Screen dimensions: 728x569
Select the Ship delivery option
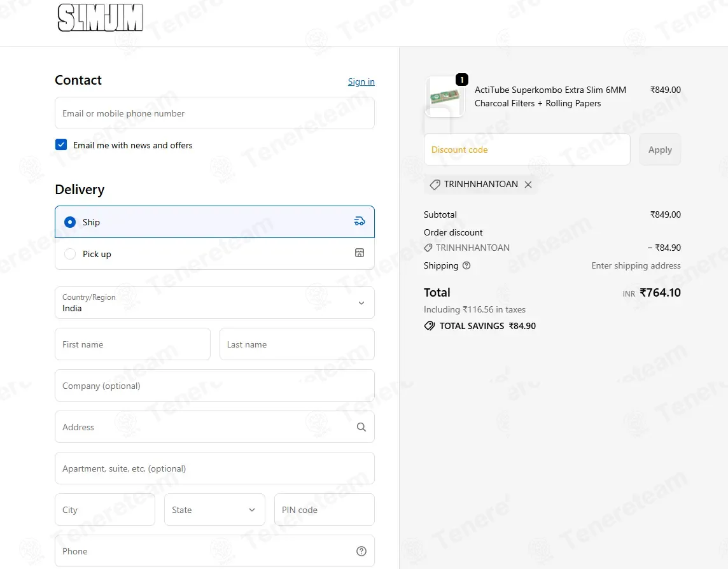pyautogui.click(x=214, y=221)
